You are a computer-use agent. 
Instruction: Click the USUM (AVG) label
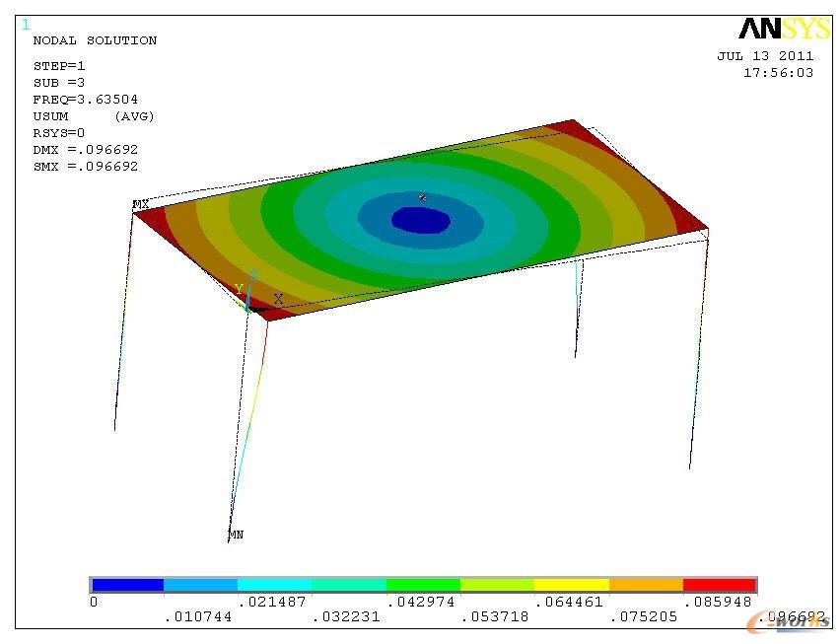coord(94,116)
